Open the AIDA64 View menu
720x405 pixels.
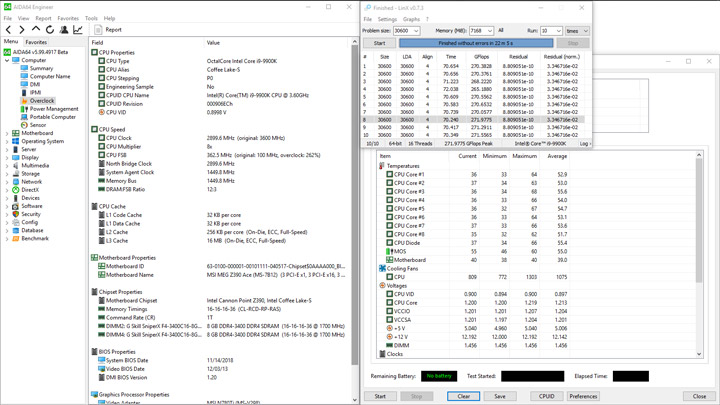[23, 18]
